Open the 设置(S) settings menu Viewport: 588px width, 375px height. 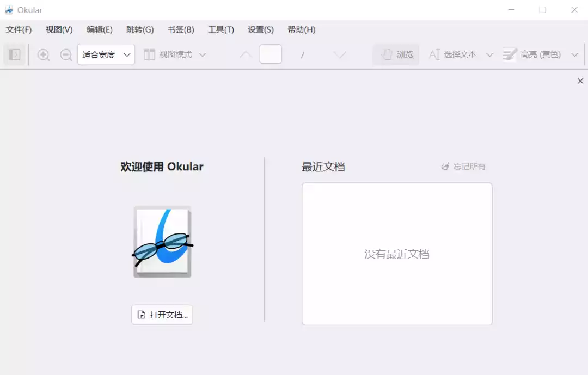coord(261,29)
